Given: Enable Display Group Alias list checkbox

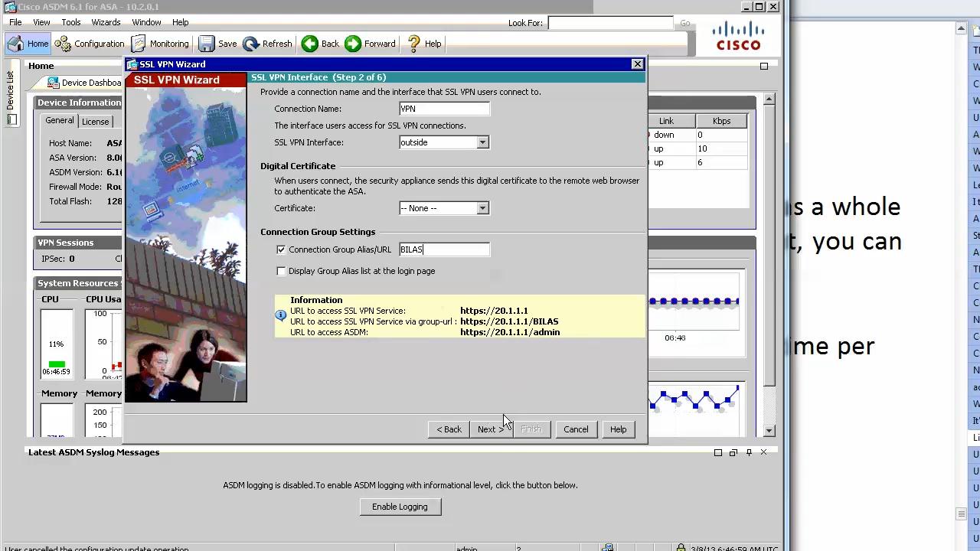Looking at the screenshot, I should pyautogui.click(x=281, y=271).
